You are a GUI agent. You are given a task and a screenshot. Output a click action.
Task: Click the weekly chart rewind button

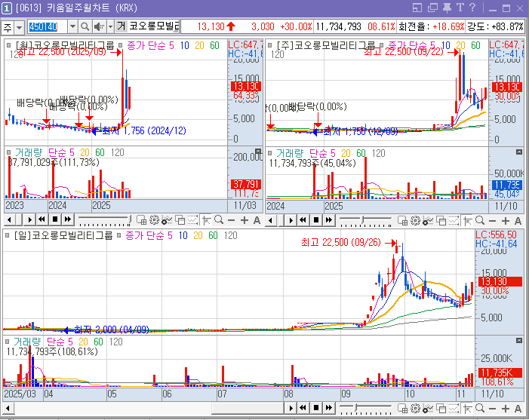click(x=303, y=220)
